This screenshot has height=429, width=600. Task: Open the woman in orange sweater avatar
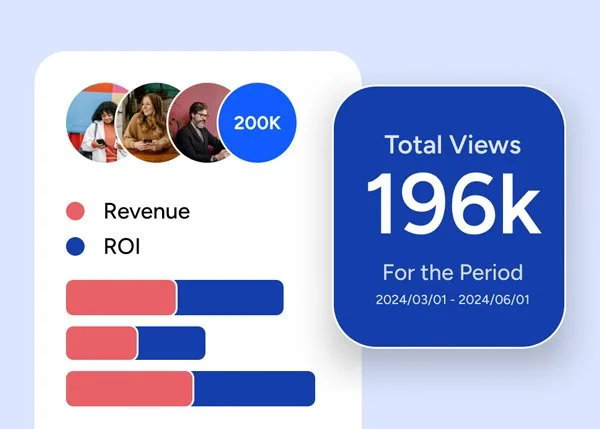[94, 122]
